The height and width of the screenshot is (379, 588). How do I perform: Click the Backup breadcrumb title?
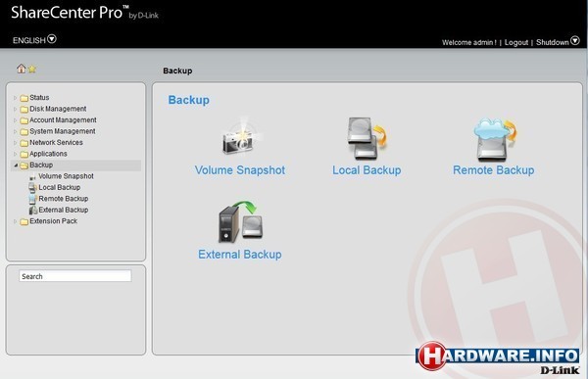[x=177, y=71]
